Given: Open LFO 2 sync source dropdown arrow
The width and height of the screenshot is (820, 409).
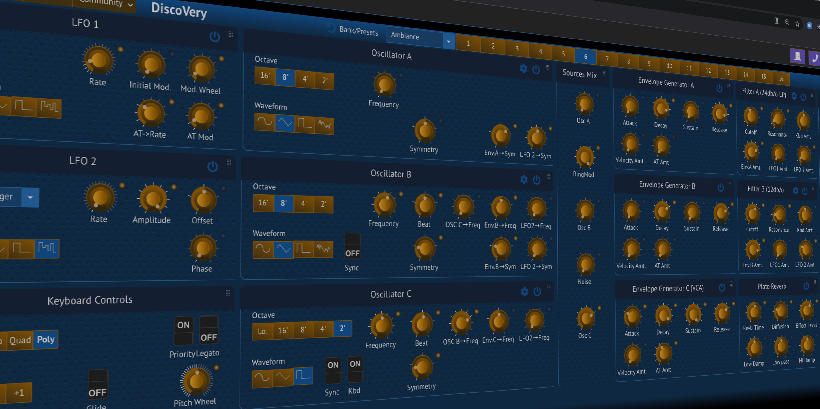Looking at the screenshot, I should [30, 198].
